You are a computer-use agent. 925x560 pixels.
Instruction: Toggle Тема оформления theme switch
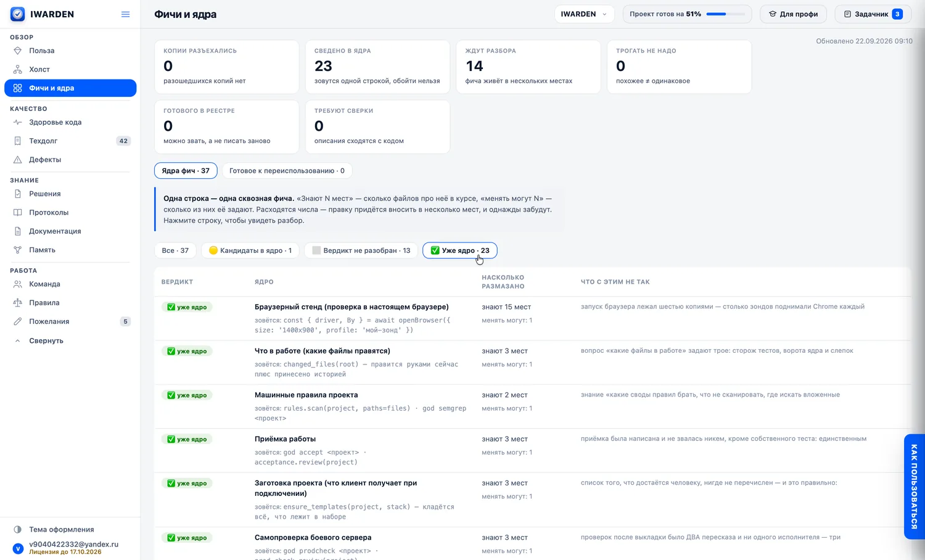coord(70,529)
